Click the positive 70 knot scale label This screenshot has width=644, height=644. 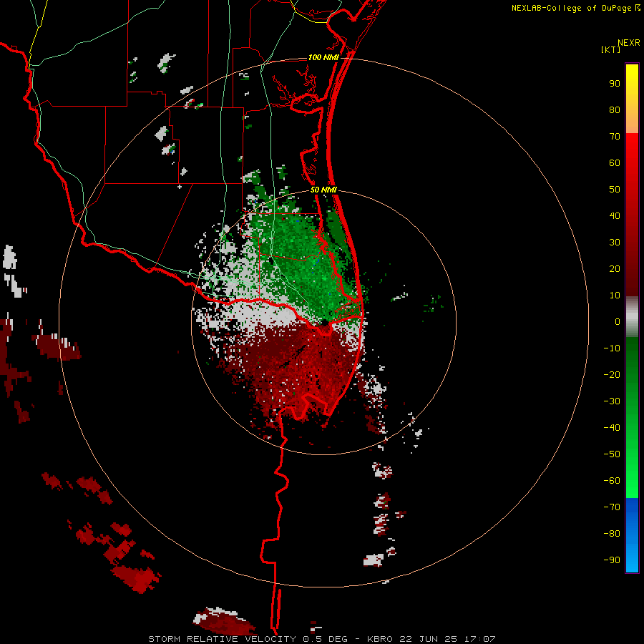point(615,137)
